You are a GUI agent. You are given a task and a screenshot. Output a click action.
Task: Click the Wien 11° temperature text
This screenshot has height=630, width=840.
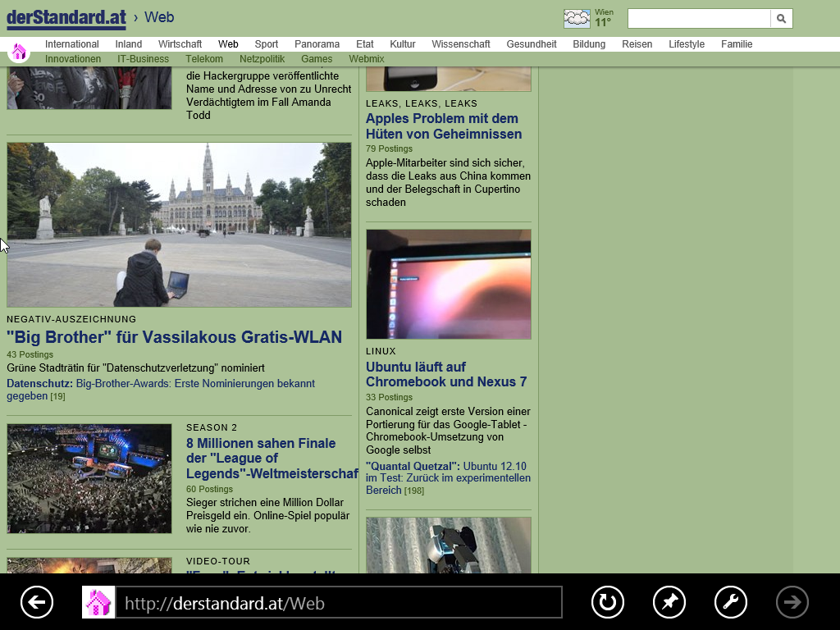(x=604, y=18)
